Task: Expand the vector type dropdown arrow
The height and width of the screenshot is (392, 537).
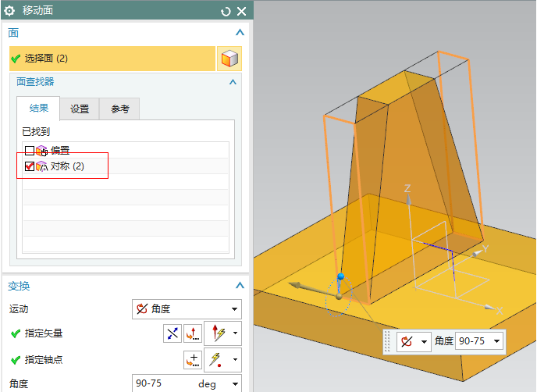Action: pyautogui.click(x=234, y=333)
